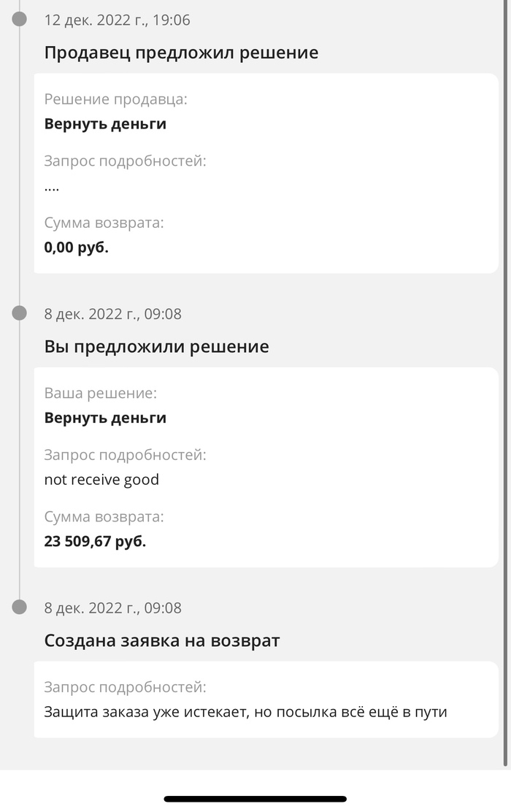Tap the 'Защита заказа уже истекает' message text
511x812 pixels.
point(245,711)
